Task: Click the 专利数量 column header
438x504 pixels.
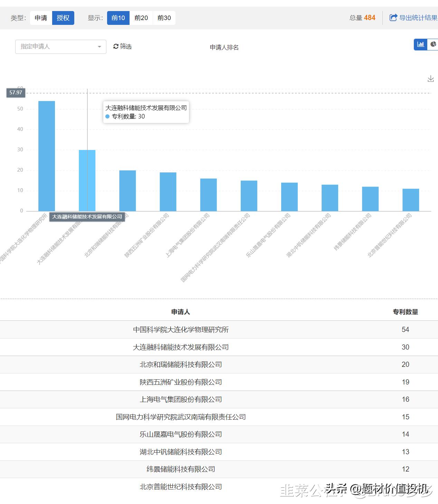Action: (x=405, y=312)
